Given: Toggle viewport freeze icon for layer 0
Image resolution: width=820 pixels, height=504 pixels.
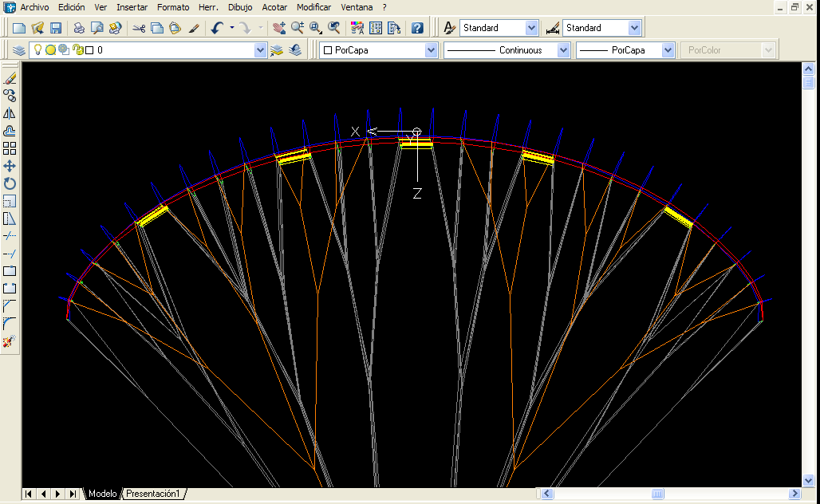Looking at the screenshot, I should tap(64, 50).
